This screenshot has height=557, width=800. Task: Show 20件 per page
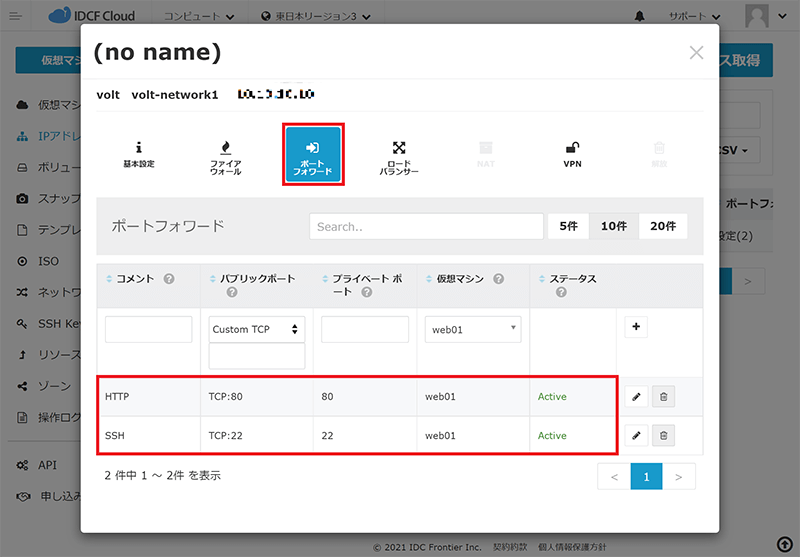pos(662,226)
